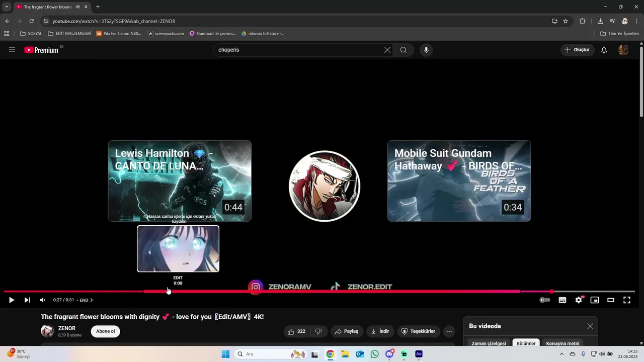Seek to EDIT chapter on progress bar
The width and height of the screenshot is (644, 362).
click(x=332, y=292)
